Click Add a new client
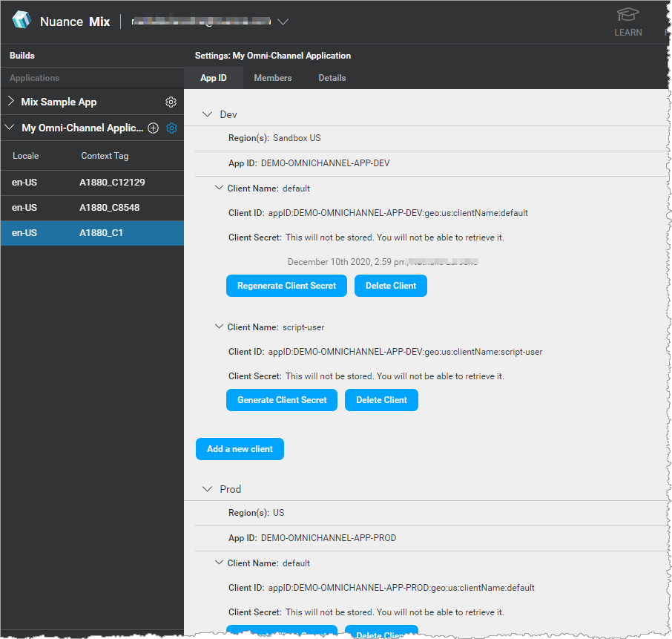This screenshot has height=639, width=672. pyautogui.click(x=240, y=449)
